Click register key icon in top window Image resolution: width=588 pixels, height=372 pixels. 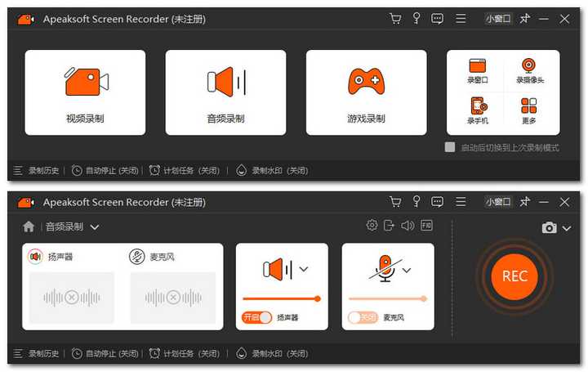coord(416,18)
